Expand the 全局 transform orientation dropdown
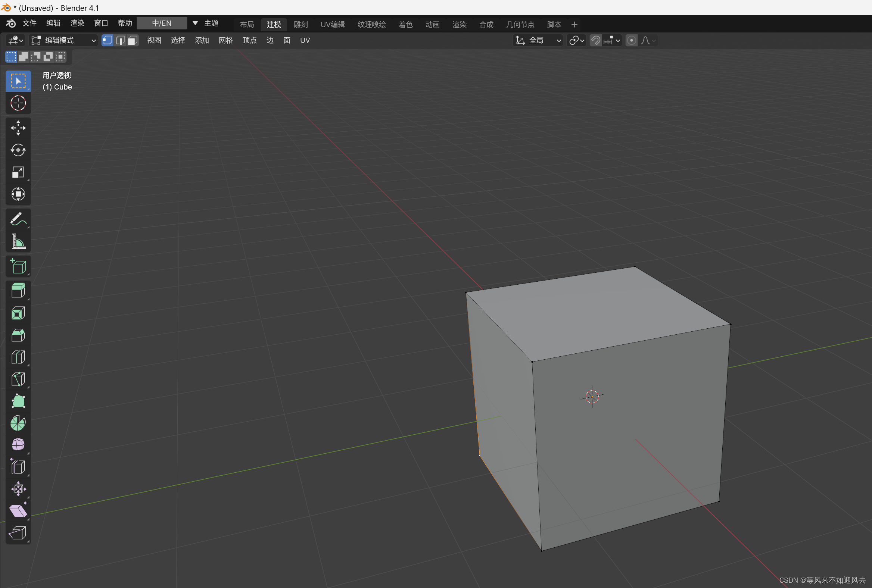872x588 pixels. click(538, 40)
